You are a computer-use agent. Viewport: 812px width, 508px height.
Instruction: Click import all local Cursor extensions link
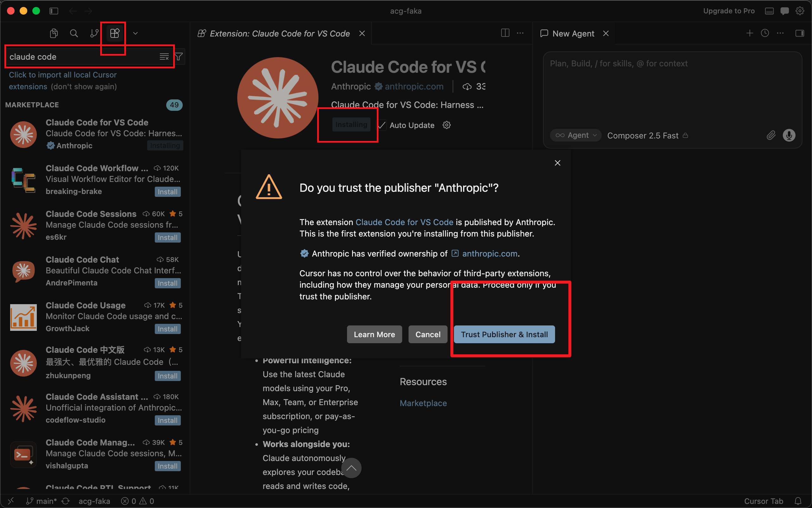pos(62,81)
